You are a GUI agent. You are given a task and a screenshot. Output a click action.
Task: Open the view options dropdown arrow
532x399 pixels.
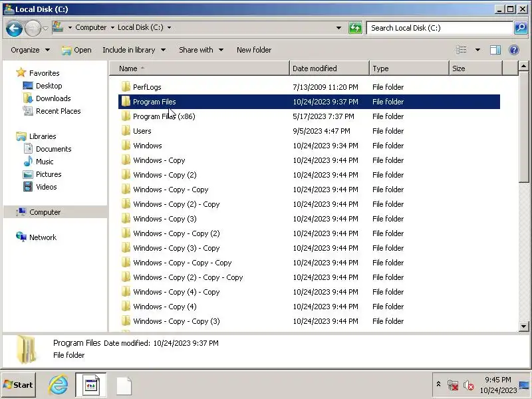[x=477, y=51]
